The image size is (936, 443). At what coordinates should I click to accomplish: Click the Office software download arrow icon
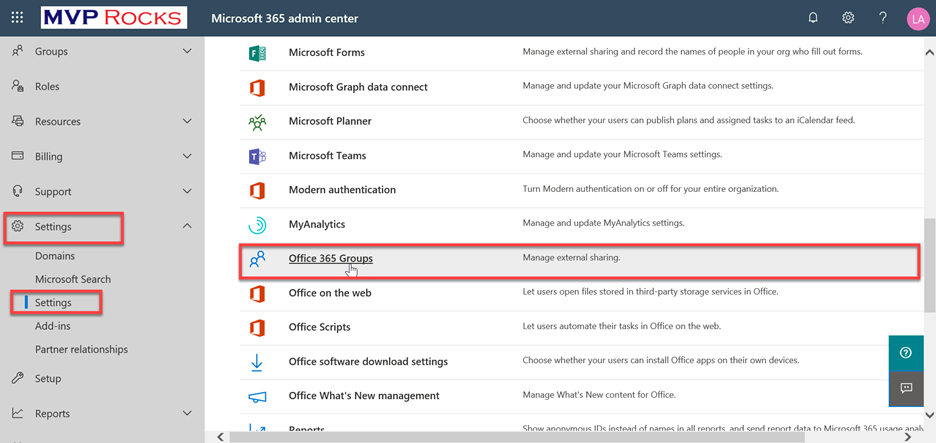point(257,362)
